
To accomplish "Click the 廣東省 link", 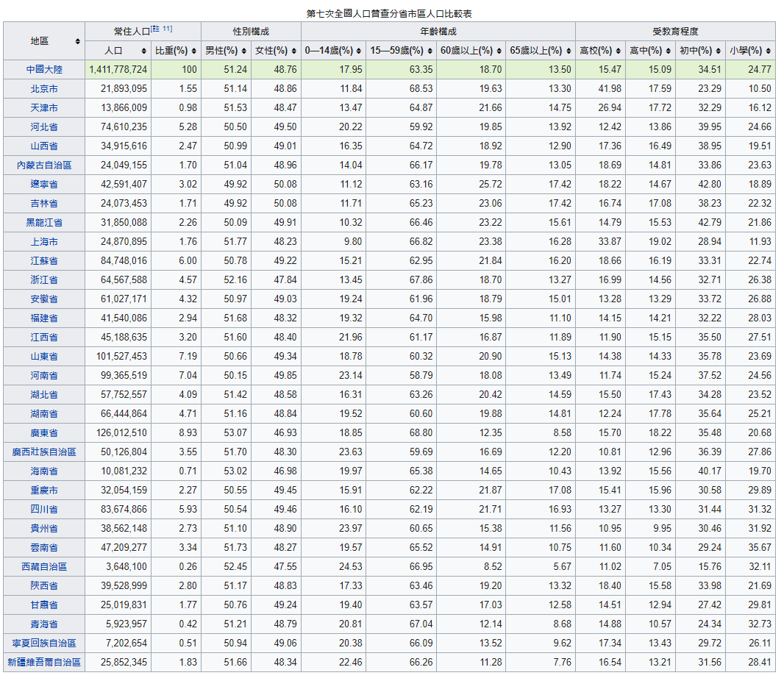I will coord(44,433).
